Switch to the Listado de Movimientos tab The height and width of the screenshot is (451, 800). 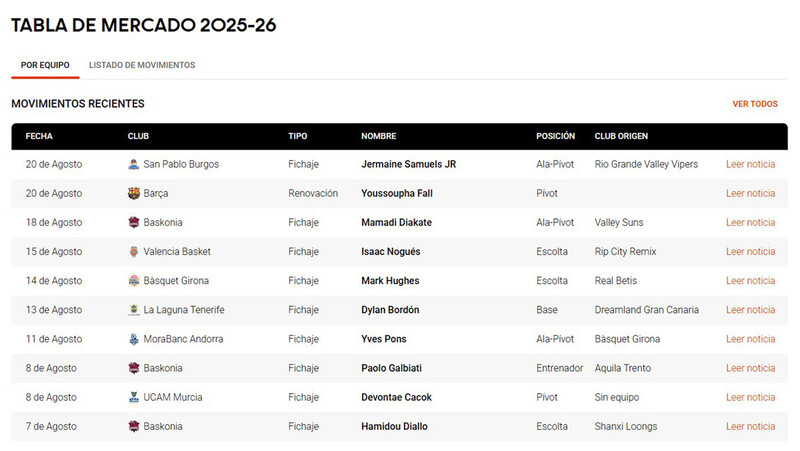coord(142,65)
